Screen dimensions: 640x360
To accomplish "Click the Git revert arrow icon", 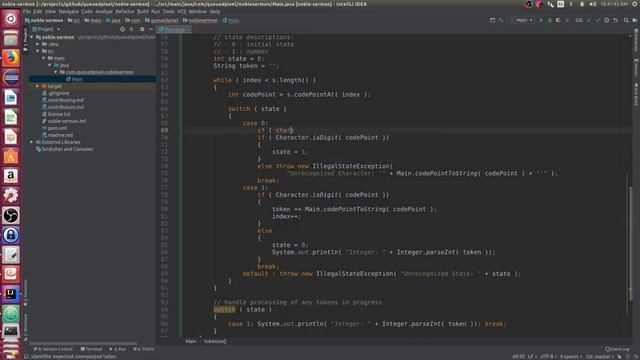I will click(x=616, y=20).
